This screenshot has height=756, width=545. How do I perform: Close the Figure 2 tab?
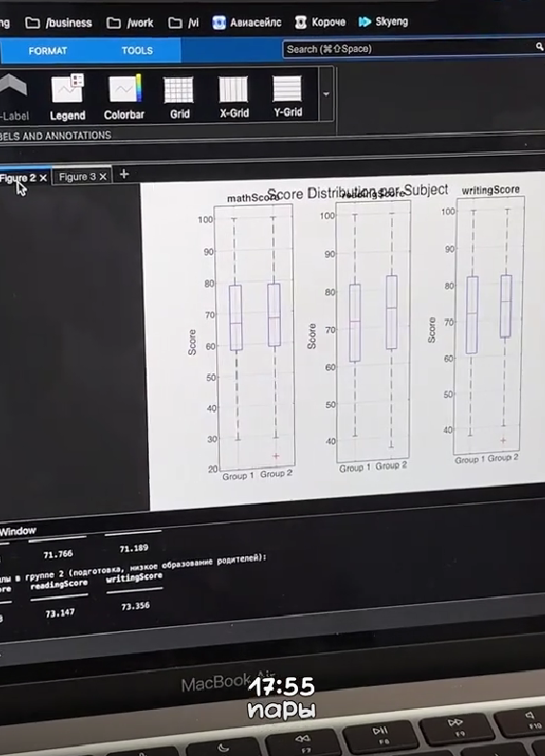[43, 178]
